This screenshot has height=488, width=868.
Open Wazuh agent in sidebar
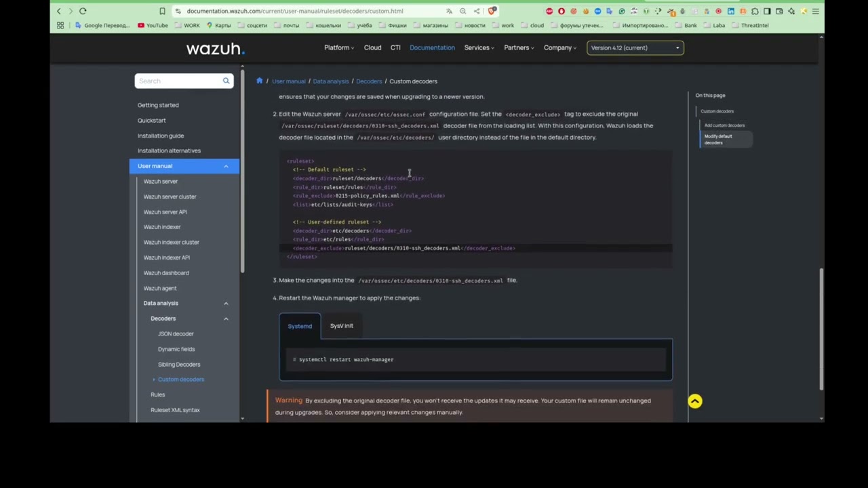coord(160,288)
